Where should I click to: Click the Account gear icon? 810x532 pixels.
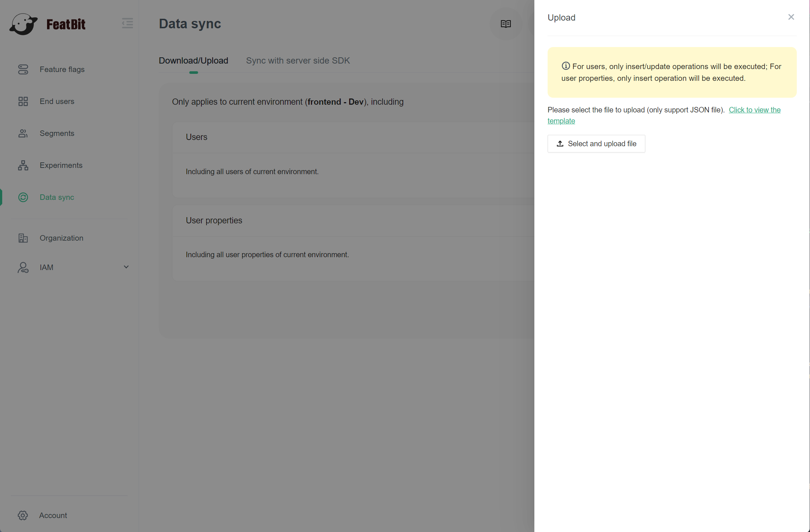point(23,515)
